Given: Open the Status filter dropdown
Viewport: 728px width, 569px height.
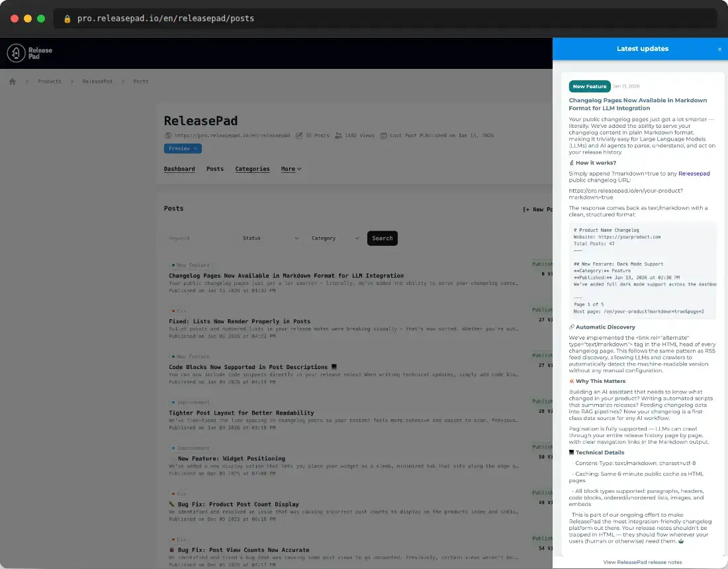Looking at the screenshot, I should click(x=271, y=238).
